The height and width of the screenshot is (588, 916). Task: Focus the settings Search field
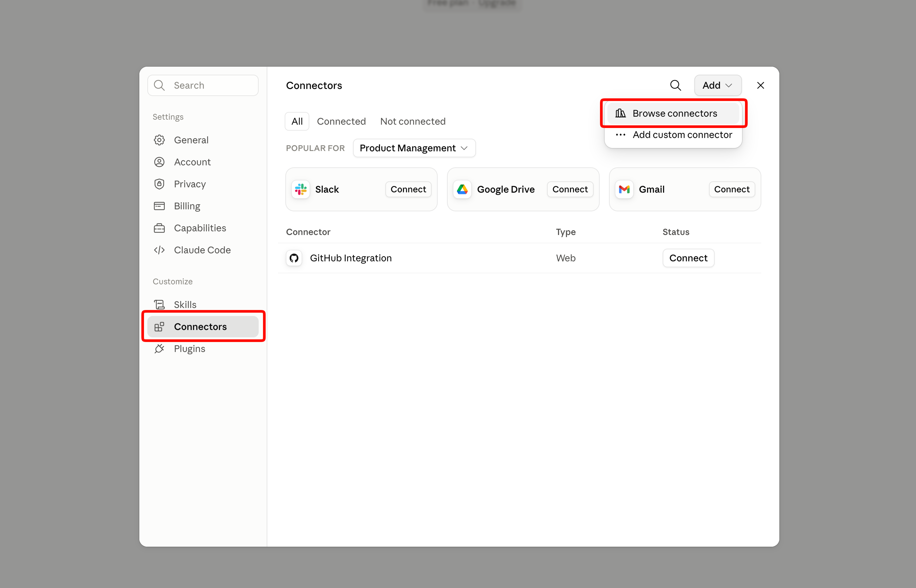coord(203,85)
